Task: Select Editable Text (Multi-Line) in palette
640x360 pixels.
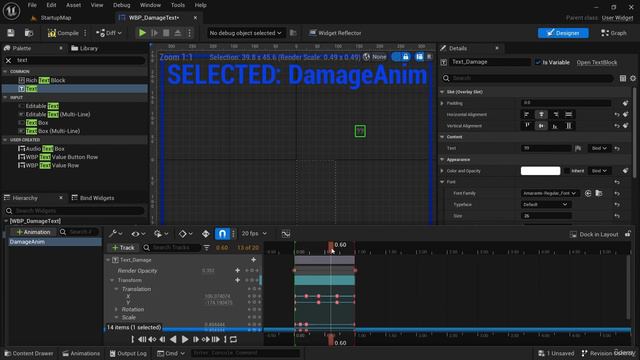Action: click(x=54, y=114)
